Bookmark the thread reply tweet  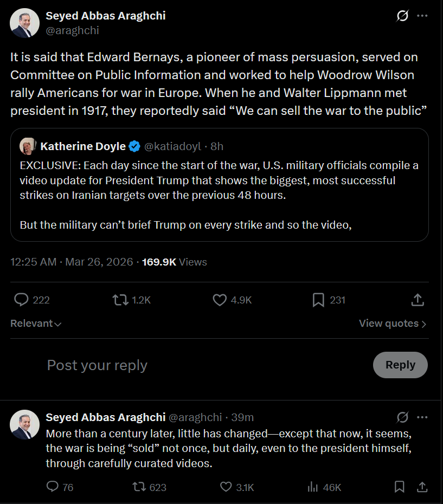(x=400, y=487)
